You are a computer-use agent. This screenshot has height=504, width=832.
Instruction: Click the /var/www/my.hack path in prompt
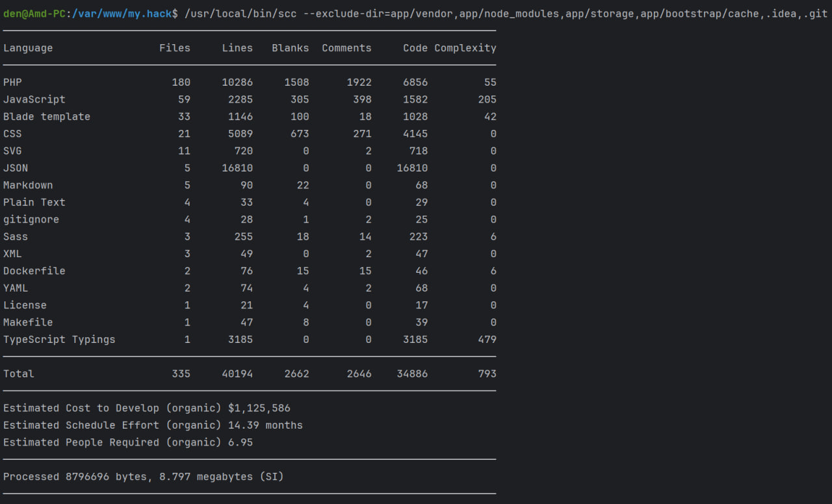(122, 14)
